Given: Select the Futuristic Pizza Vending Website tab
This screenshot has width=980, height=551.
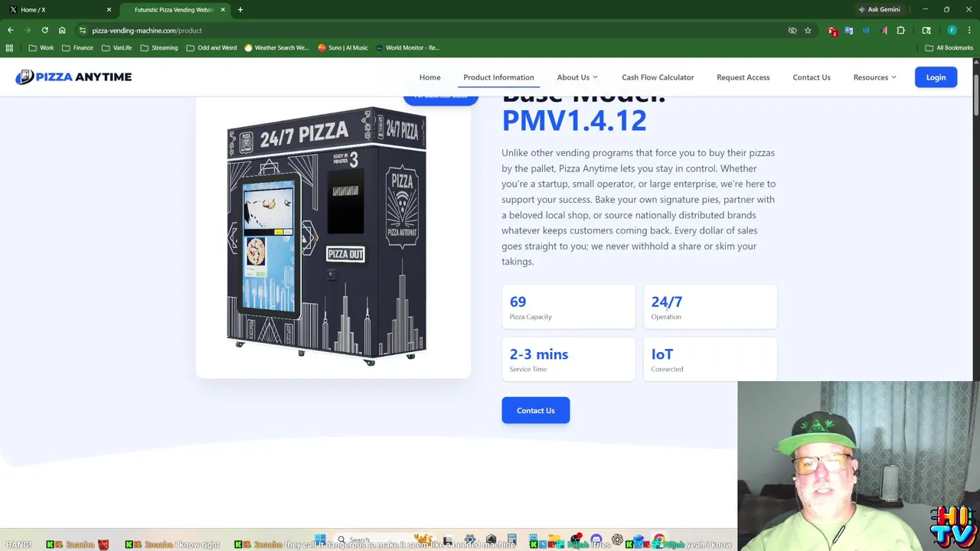Looking at the screenshot, I should [175, 9].
